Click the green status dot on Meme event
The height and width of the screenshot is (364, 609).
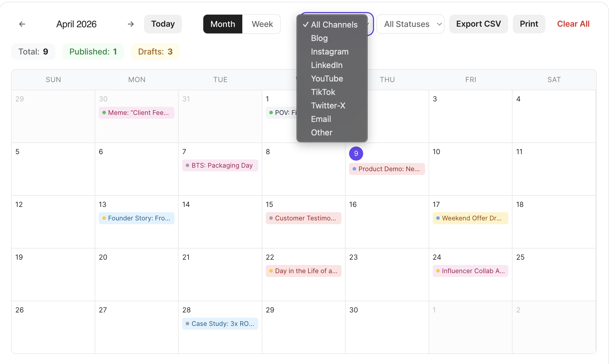(x=104, y=113)
